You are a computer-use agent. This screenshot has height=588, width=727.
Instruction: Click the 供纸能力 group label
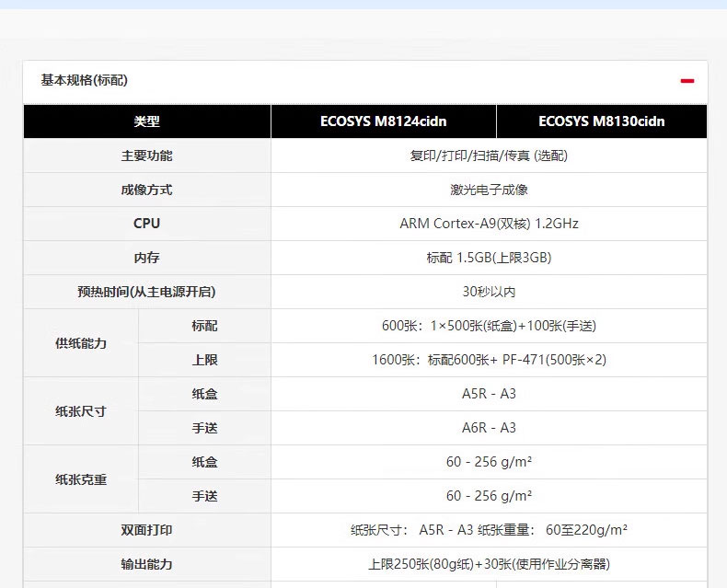click(x=81, y=343)
